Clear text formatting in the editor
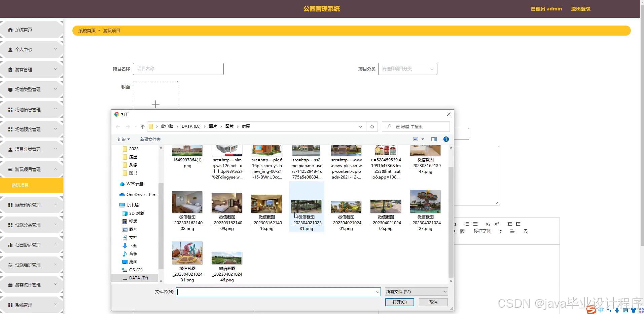 coord(526,231)
